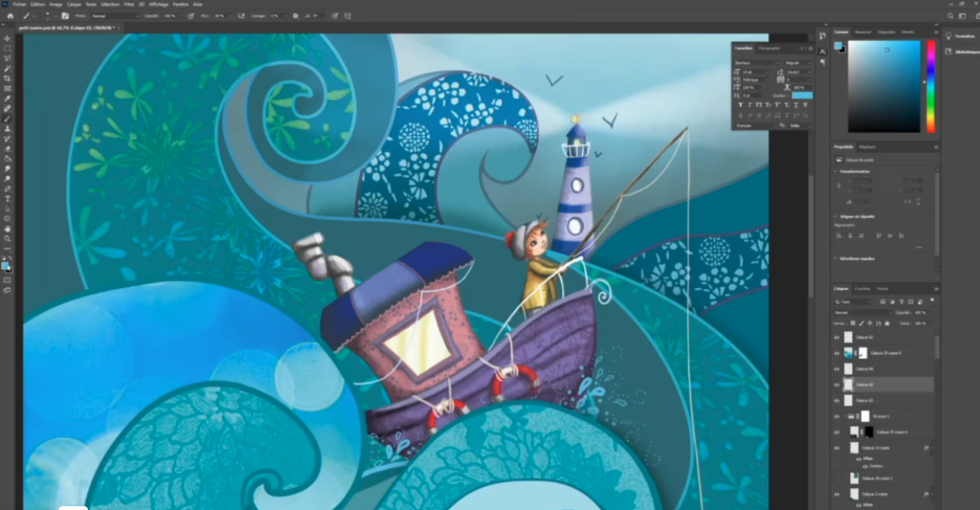The height and width of the screenshot is (510, 980).
Task: Collapse the Groupe 1 layer group
Action: click(x=844, y=415)
